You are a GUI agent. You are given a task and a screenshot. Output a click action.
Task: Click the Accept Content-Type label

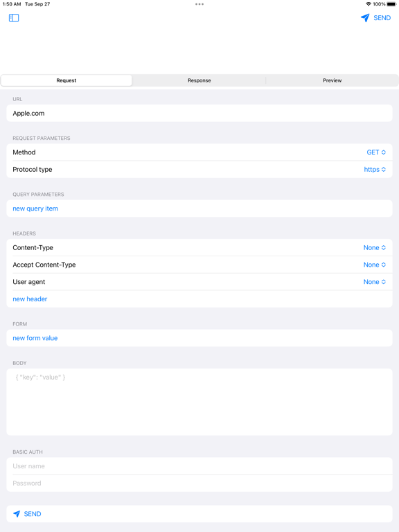[x=44, y=265]
